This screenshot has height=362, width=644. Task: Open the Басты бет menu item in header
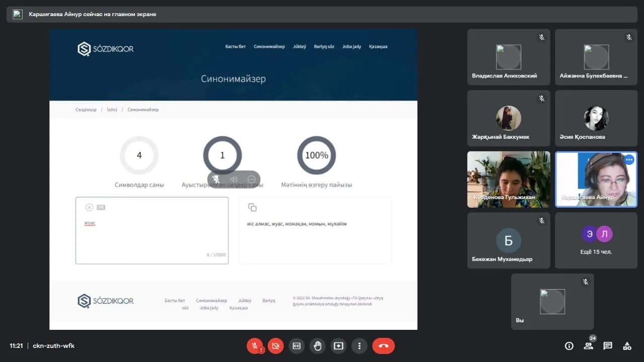235,47
